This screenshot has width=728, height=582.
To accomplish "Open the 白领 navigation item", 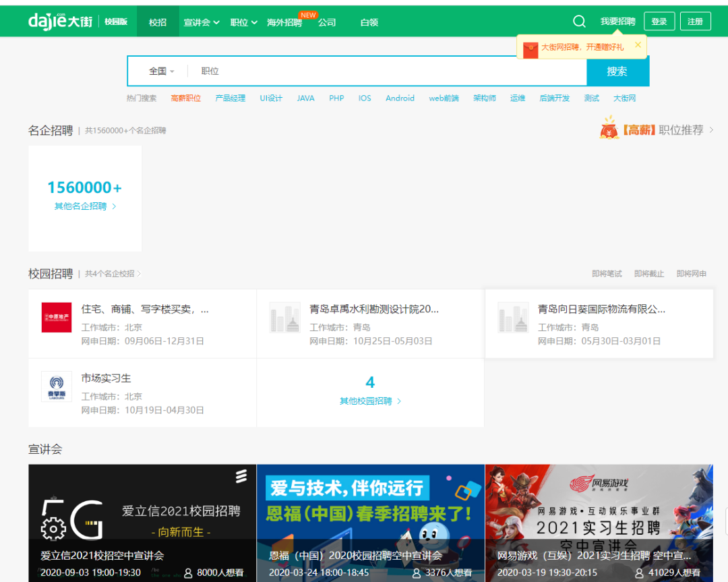I will click(369, 22).
